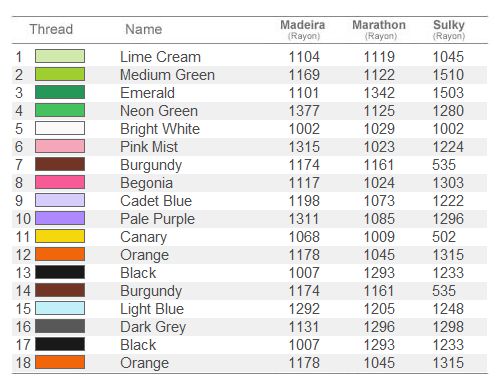500x384 pixels.
Task: Click the Marathon column header
Action: tap(379, 29)
